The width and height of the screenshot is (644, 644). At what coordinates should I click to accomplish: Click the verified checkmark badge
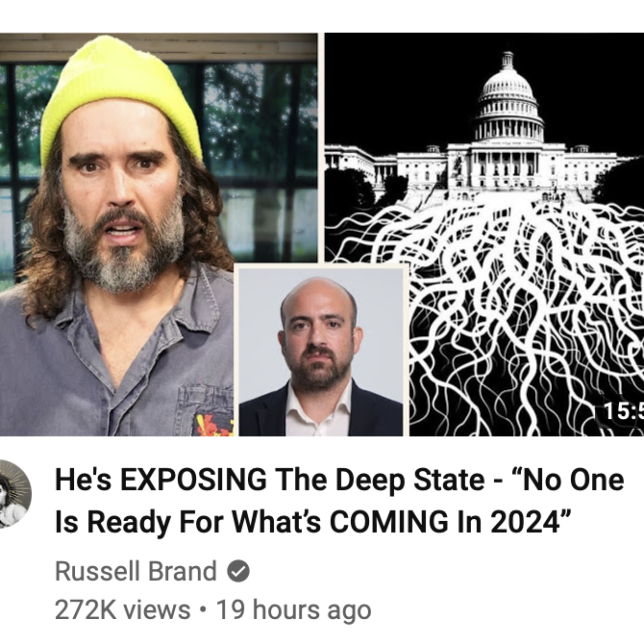(x=238, y=571)
